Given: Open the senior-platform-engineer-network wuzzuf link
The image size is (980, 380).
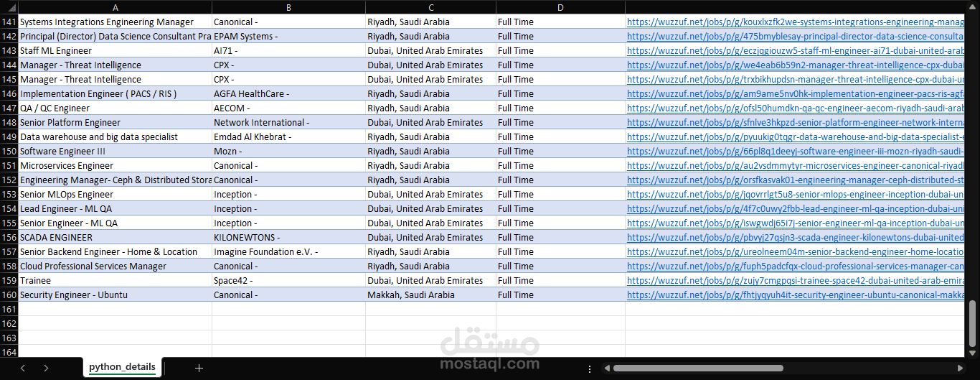Looking at the screenshot, I should click(x=796, y=122).
